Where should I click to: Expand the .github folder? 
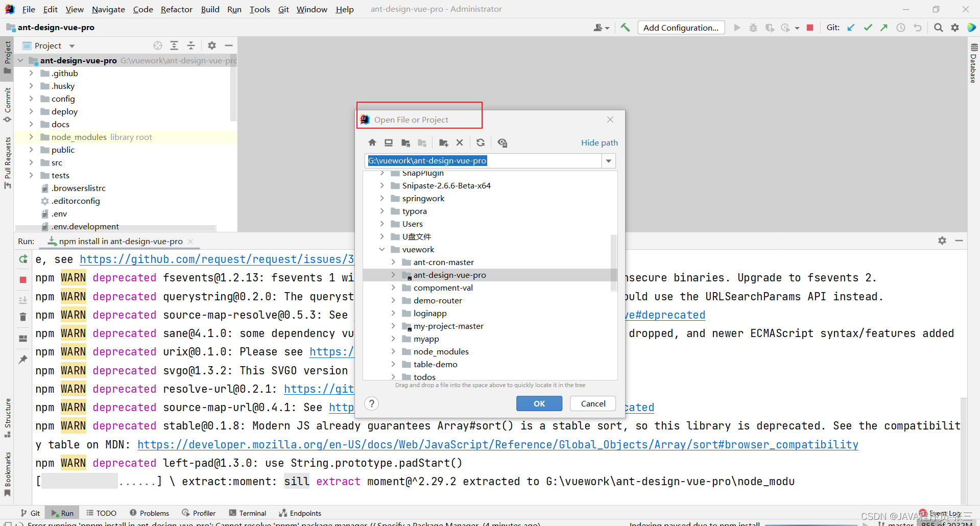pyautogui.click(x=31, y=73)
